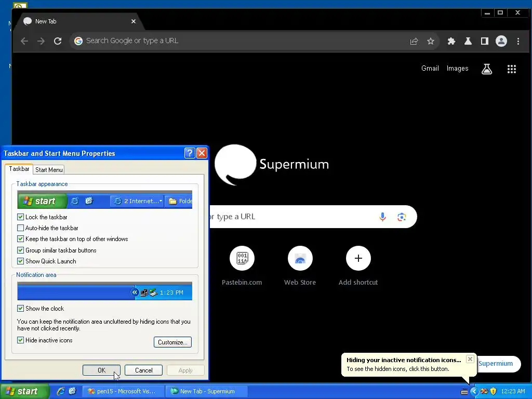Enable Auto-hide the taskbar
The width and height of the screenshot is (532, 399).
click(x=20, y=228)
